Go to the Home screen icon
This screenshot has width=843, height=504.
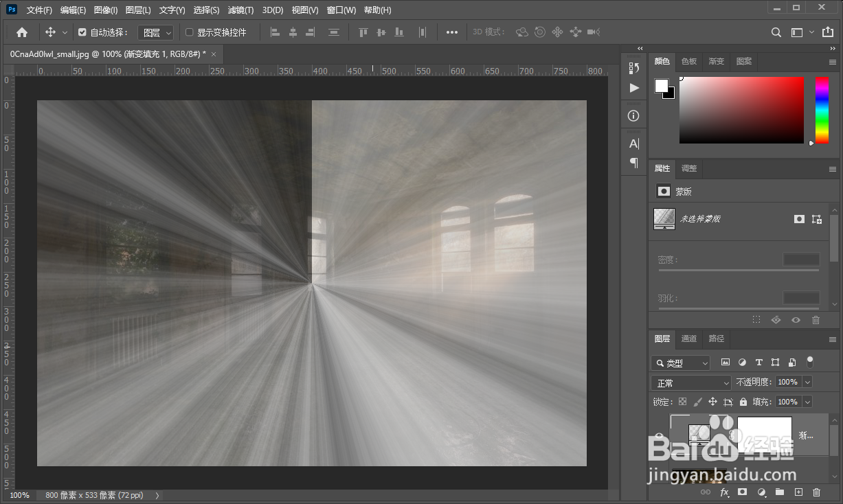22,32
